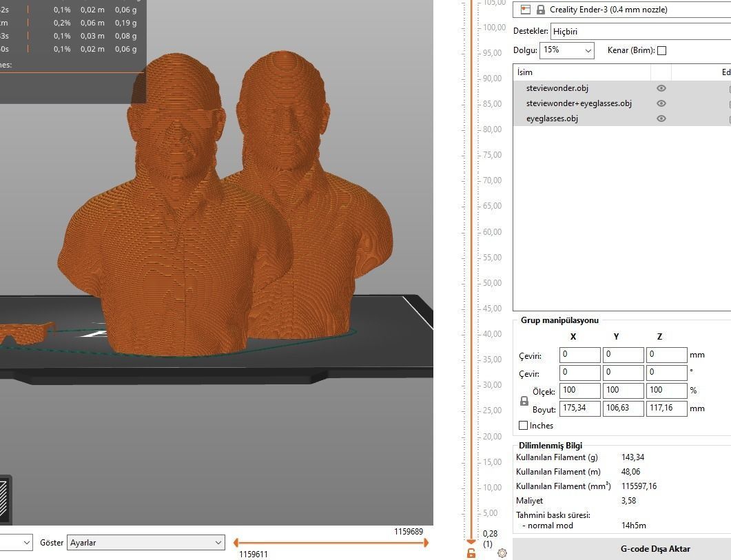Click the 100,00 mark on vertical ruler
The width and height of the screenshot is (731, 560).
pyautogui.click(x=494, y=28)
